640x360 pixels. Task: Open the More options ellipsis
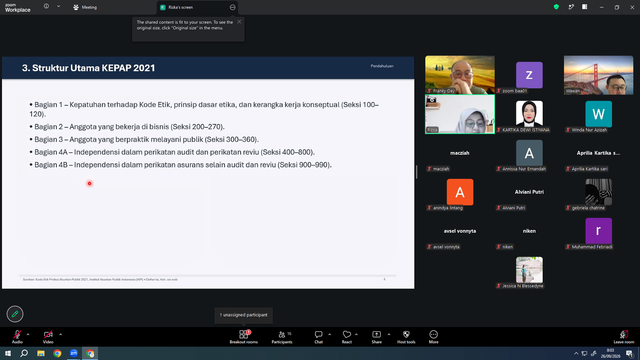(433, 335)
